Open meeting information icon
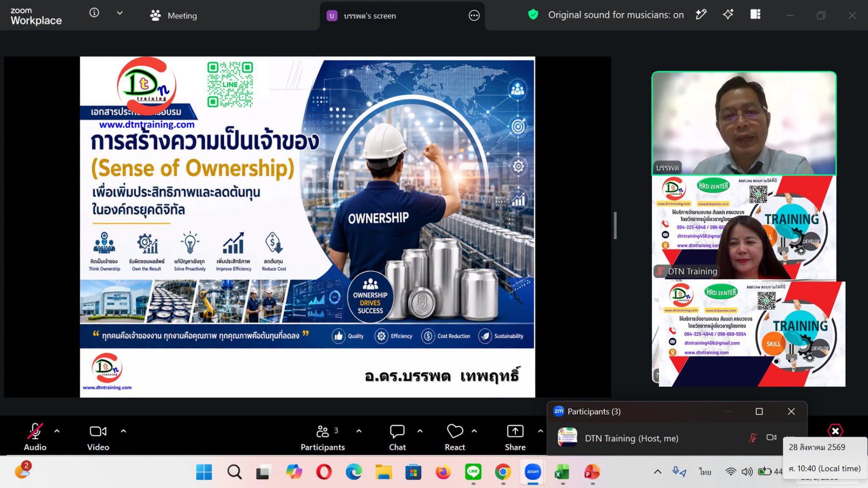 (x=94, y=13)
